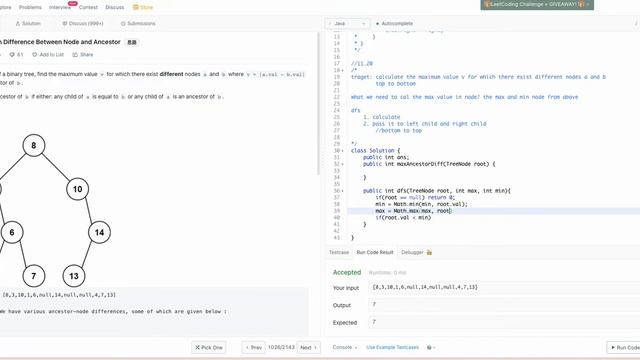Collapse dfs method fold at line 36

tap(342, 191)
